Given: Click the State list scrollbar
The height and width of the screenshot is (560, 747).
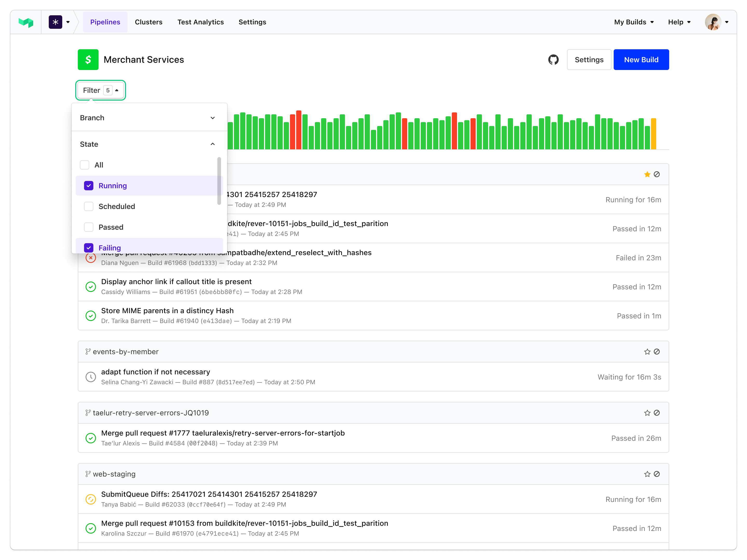Looking at the screenshot, I should 219,181.
